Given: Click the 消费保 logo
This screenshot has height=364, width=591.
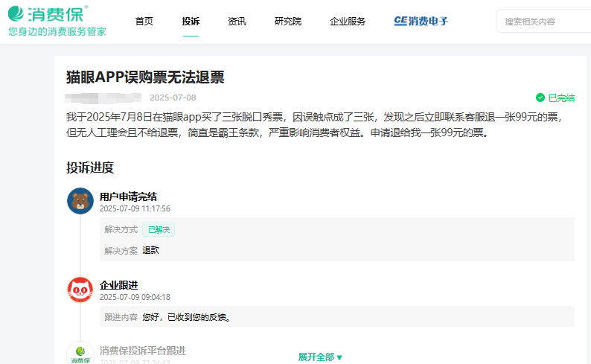Looking at the screenshot, I should pos(48,14).
